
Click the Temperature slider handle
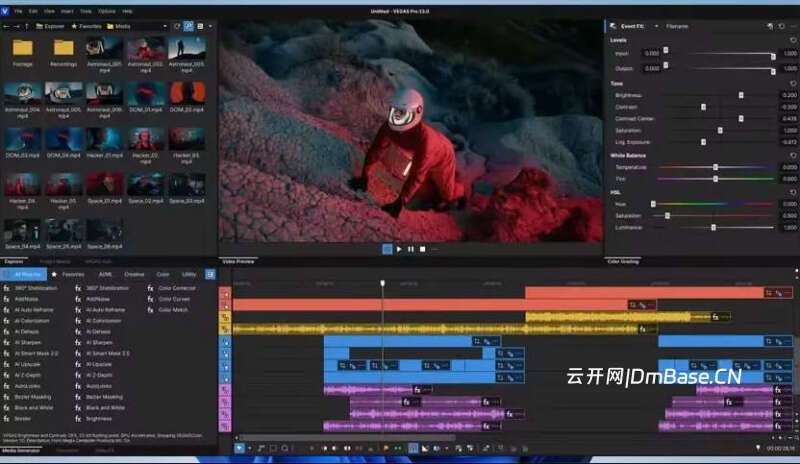(715, 167)
